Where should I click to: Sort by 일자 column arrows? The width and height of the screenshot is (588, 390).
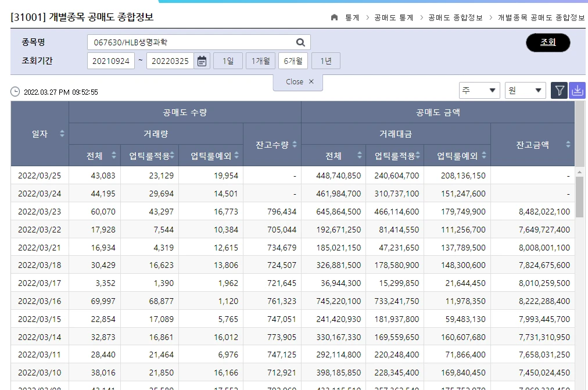[62, 134]
